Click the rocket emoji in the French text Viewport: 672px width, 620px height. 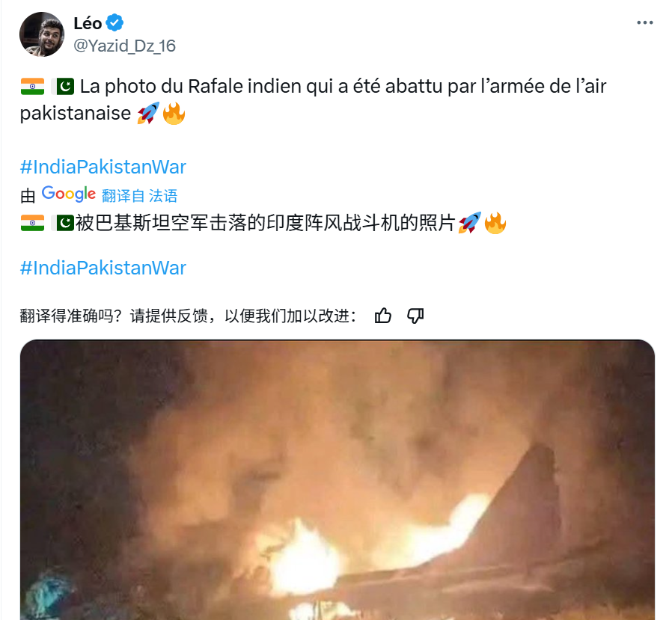tap(148, 114)
